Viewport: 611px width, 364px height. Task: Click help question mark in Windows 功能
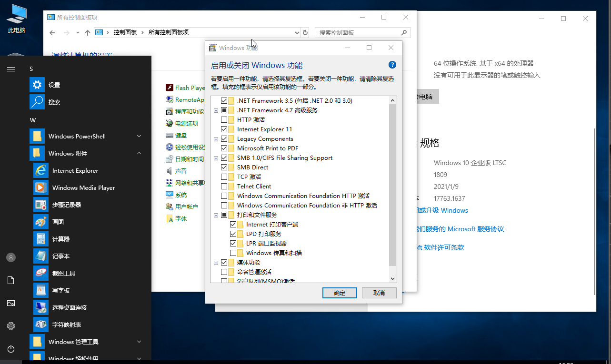point(392,65)
